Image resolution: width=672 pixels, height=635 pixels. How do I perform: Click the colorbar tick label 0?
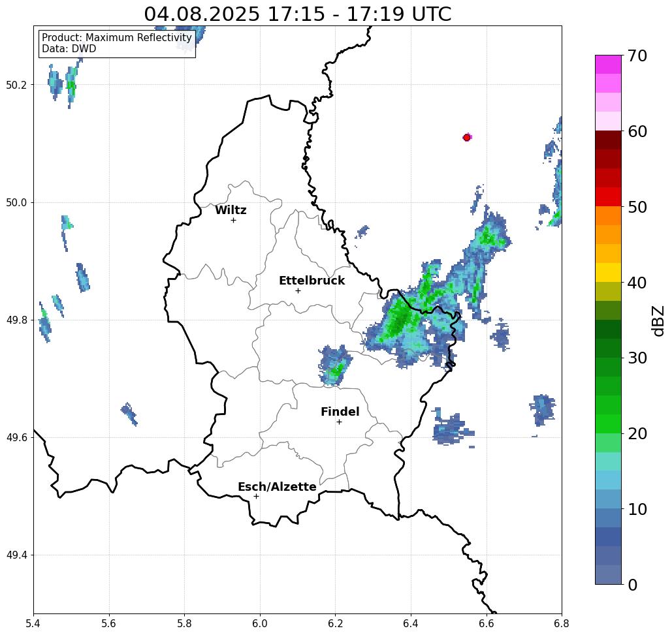633,585
